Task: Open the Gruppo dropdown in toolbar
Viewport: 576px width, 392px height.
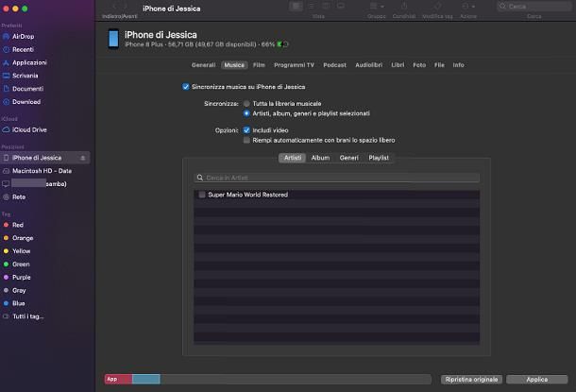Action: [377, 6]
